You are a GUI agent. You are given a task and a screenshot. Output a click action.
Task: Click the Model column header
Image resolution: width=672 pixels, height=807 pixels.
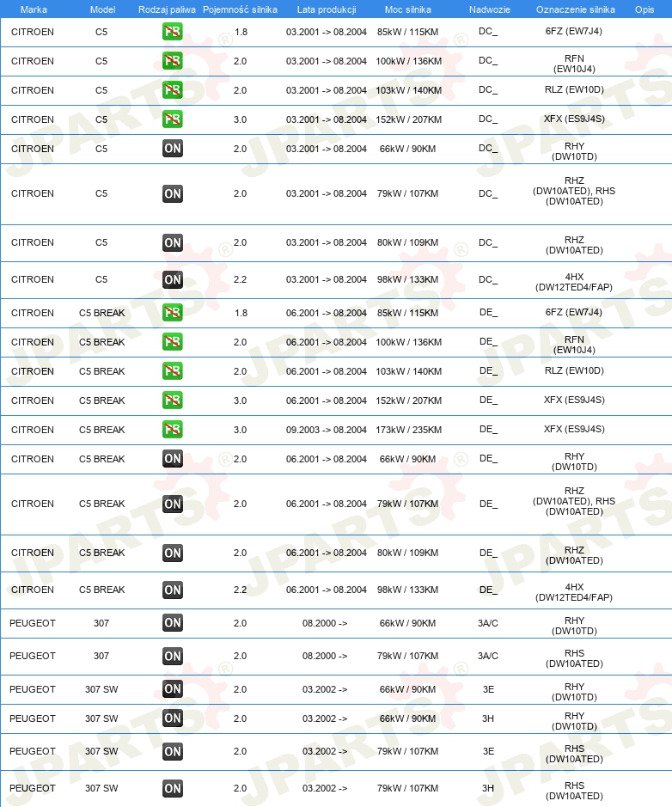click(102, 9)
